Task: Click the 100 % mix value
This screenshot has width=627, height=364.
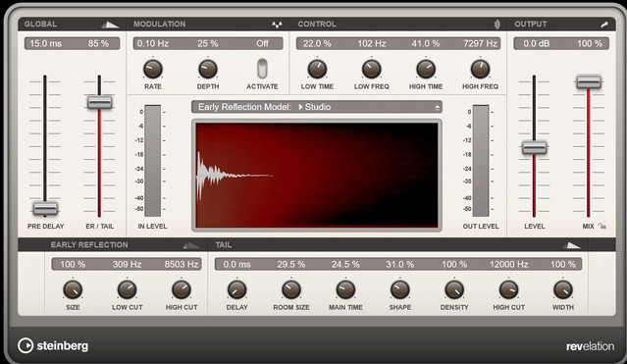Action: [x=590, y=43]
